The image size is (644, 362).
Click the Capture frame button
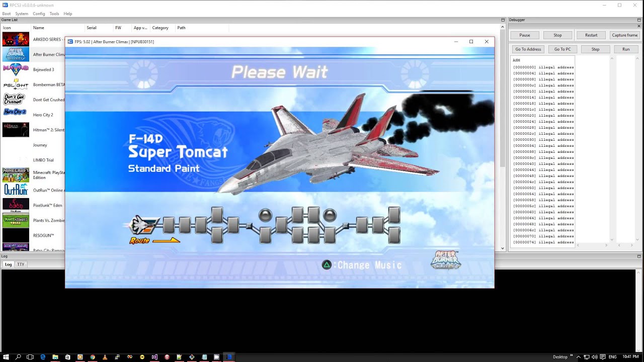625,35
